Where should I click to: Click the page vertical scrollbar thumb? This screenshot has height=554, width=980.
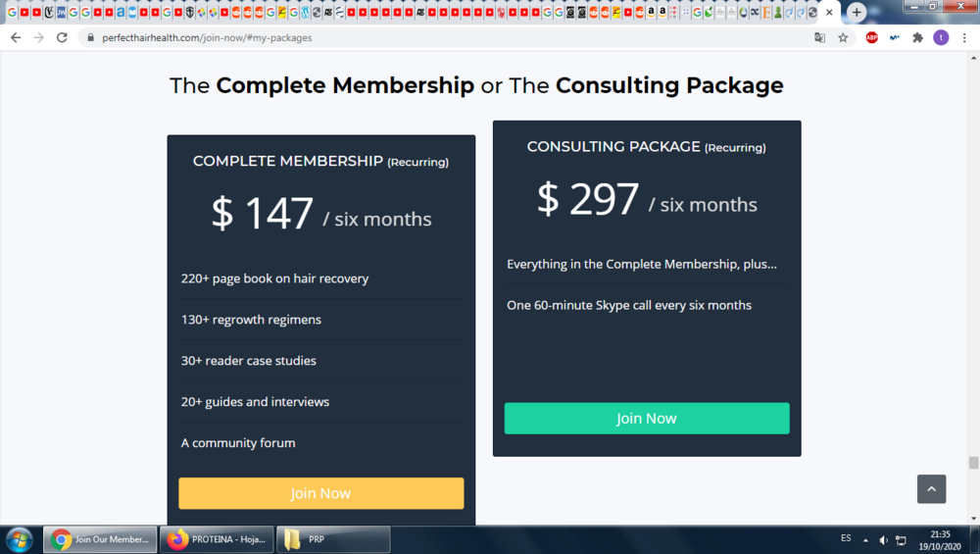[x=973, y=462]
